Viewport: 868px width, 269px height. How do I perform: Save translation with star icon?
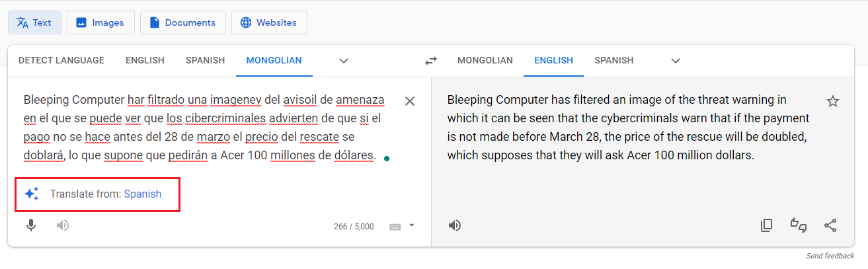click(x=833, y=101)
